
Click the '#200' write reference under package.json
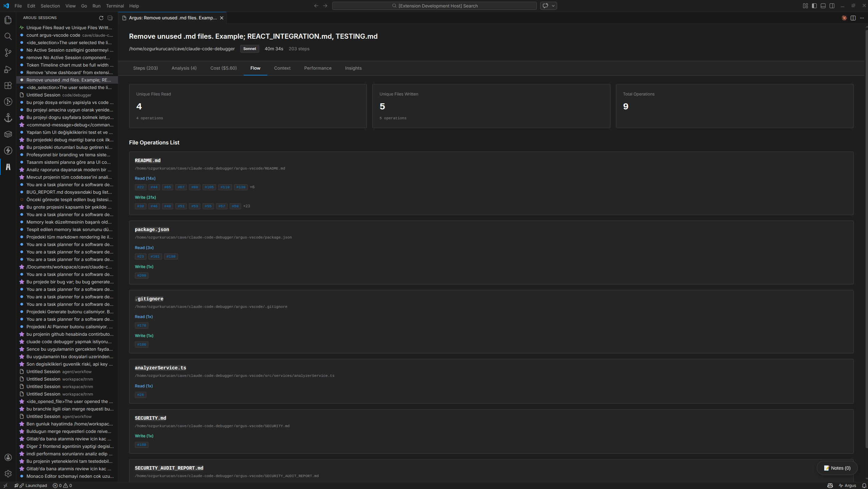click(142, 275)
